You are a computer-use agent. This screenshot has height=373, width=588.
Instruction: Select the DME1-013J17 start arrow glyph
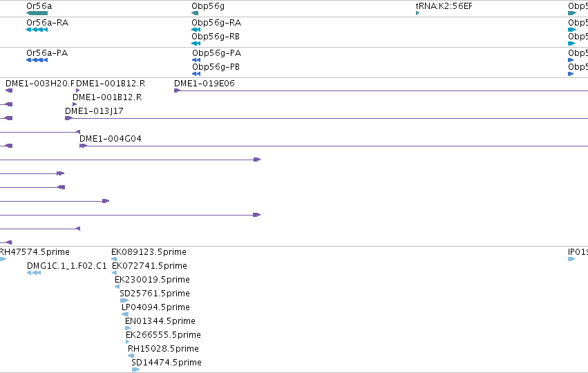(68, 118)
